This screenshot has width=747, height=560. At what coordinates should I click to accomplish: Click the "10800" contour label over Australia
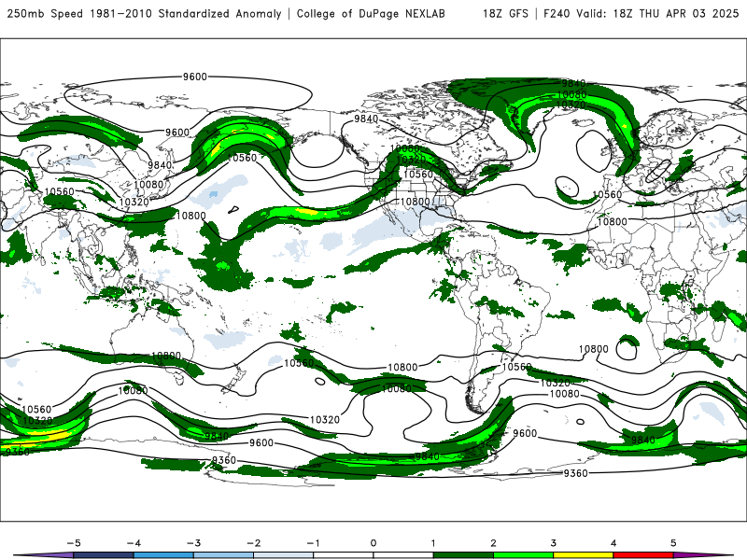166,356
